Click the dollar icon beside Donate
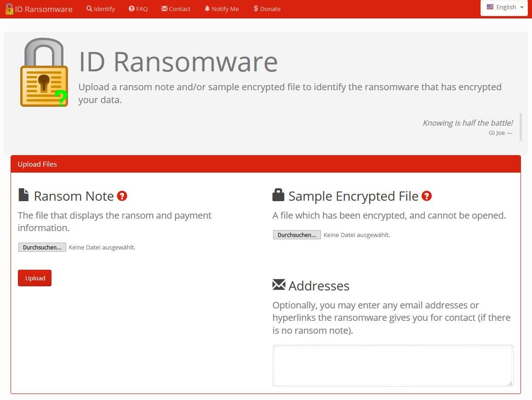The width and height of the screenshot is (532, 400). (x=256, y=8)
